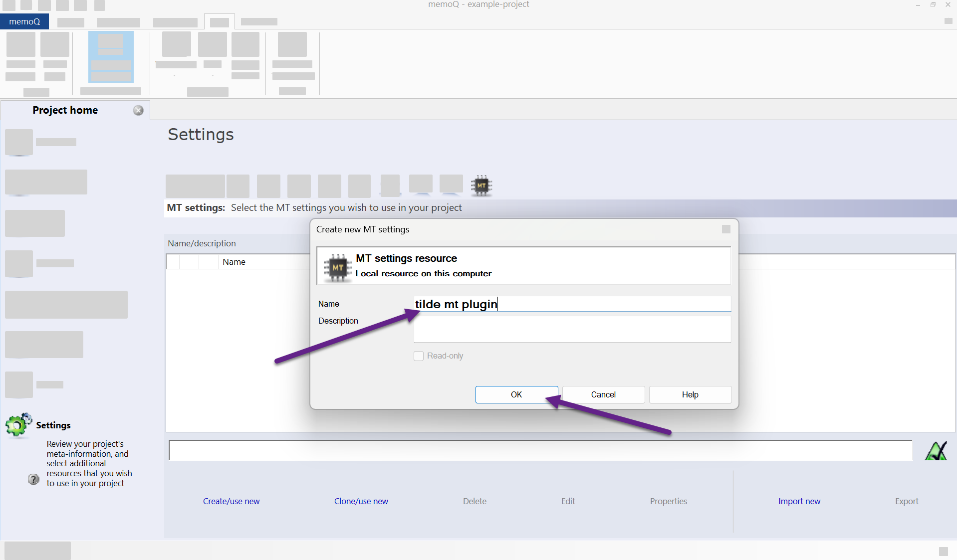The image size is (957, 560).
Task: Click the Import new link
Action: click(799, 501)
